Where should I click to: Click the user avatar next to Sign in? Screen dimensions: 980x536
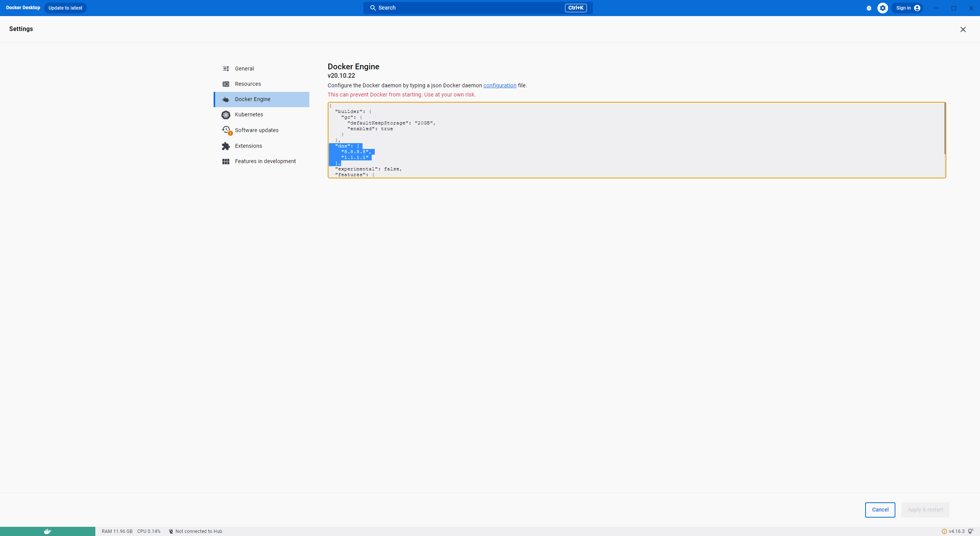point(917,8)
